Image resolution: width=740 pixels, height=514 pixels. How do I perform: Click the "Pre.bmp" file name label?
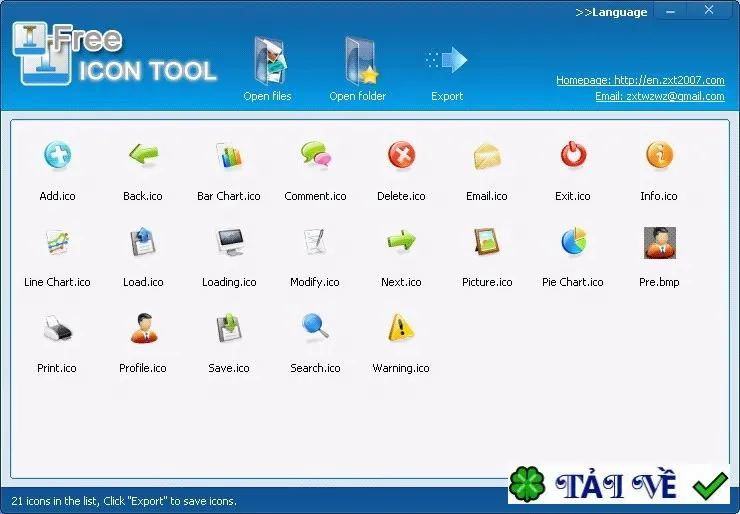659,282
